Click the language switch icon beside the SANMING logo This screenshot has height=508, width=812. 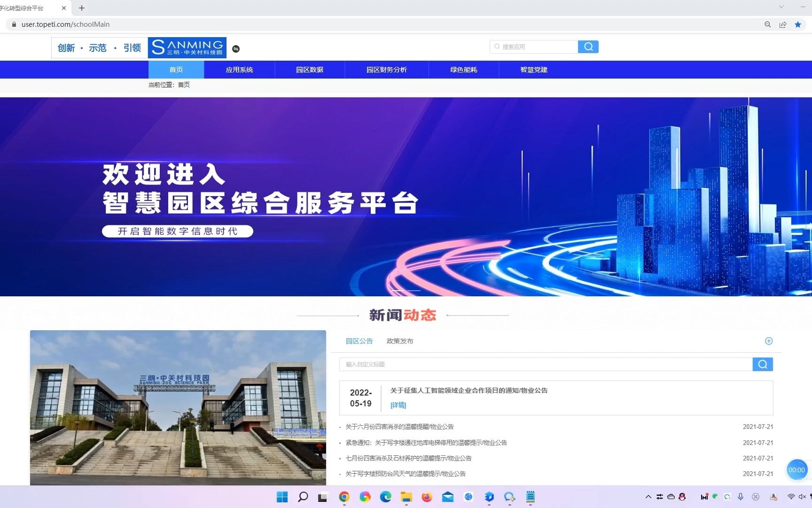pyautogui.click(x=236, y=48)
